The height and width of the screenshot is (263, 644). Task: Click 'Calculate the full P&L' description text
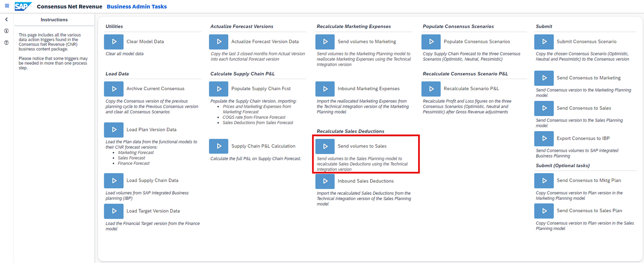(x=256, y=159)
